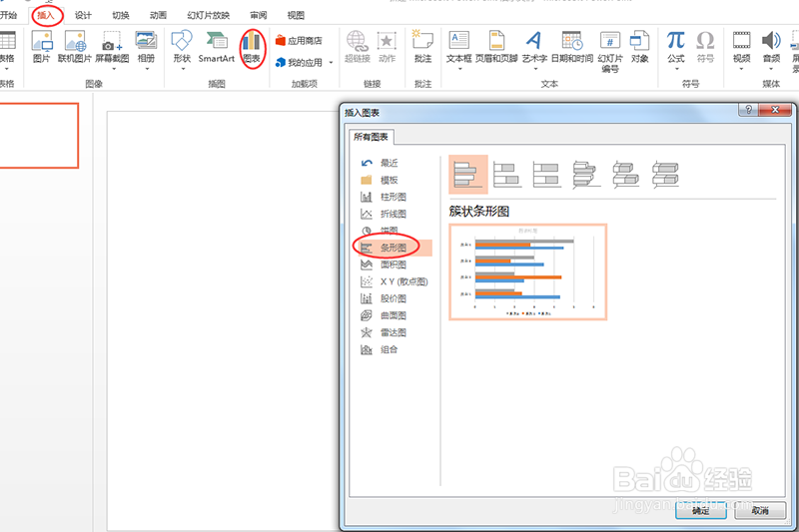This screenshot has width=799, height=532.
Task: Expand the 音频 dropdown arrow
Action: tap(771, 69)
